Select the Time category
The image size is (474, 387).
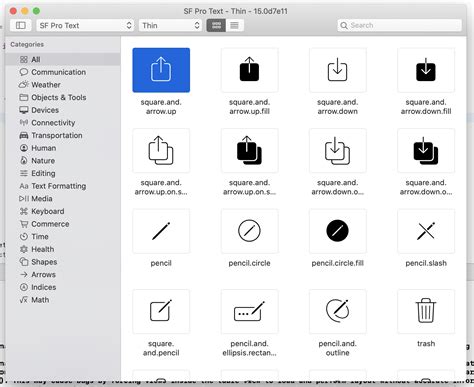coord(63,237)
